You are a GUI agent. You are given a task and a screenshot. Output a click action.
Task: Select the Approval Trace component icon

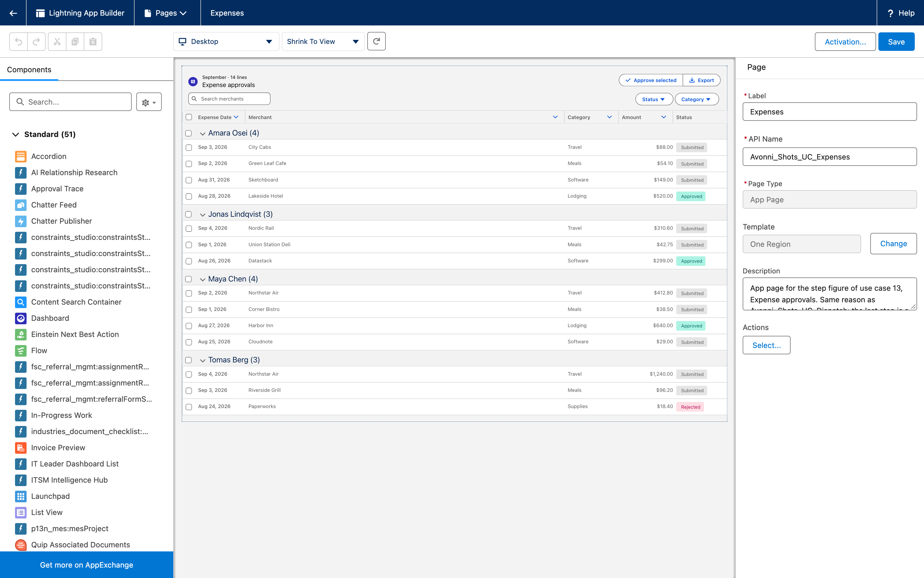(x=21, y=189)
